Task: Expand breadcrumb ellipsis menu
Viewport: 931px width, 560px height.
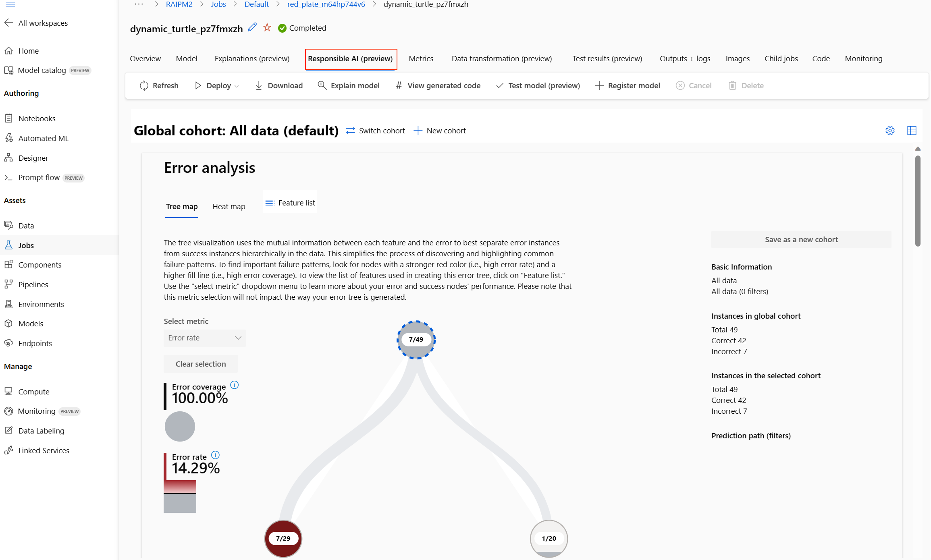Action: click(x=139, y=4)
